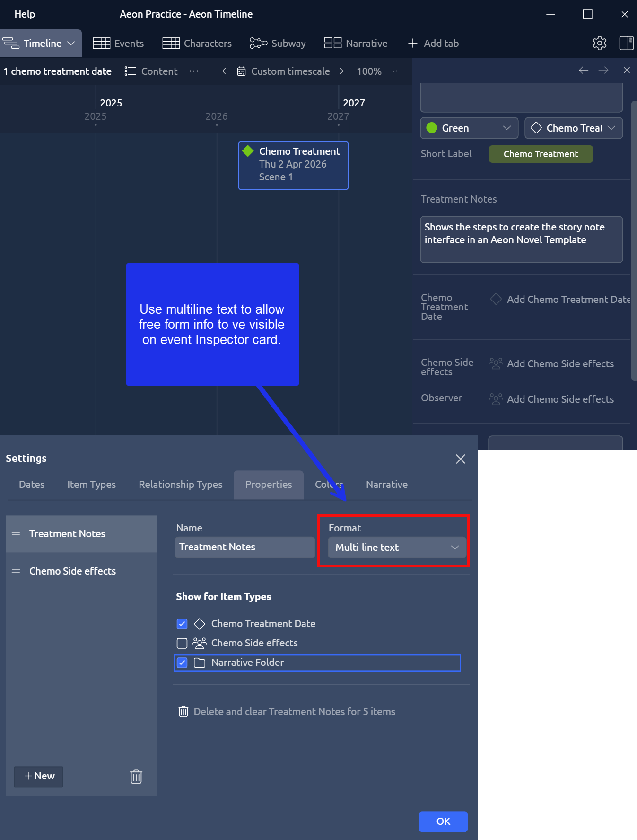This screenshot has width=637, height=840.
Task: Expand the Green color dropdown
Action: 469,128
